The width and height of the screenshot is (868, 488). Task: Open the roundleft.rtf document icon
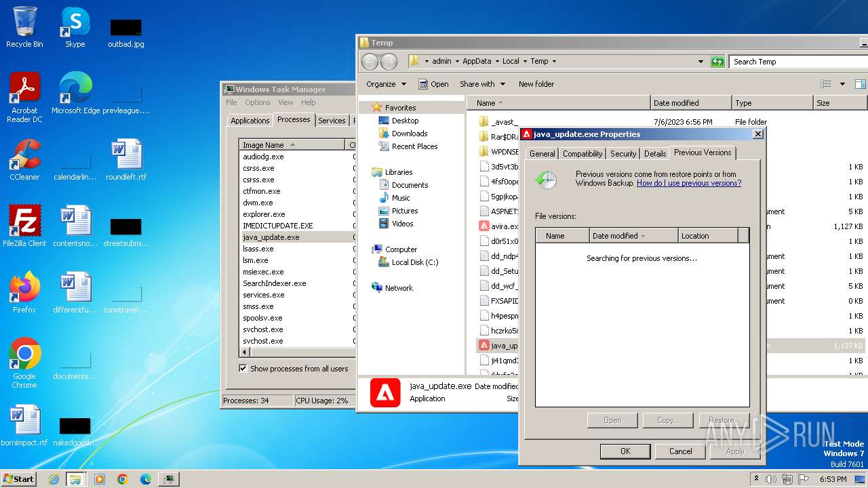[126, 160]
